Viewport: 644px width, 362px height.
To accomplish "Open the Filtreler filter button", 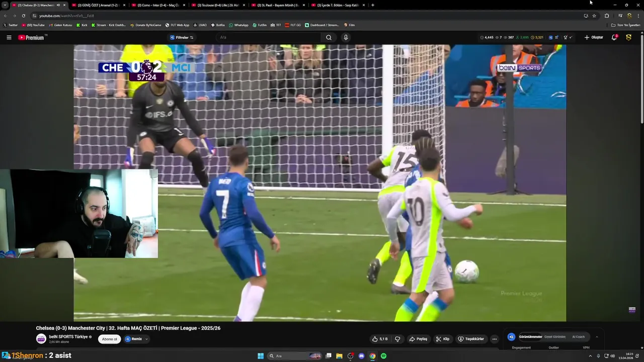I will (182, 37).
